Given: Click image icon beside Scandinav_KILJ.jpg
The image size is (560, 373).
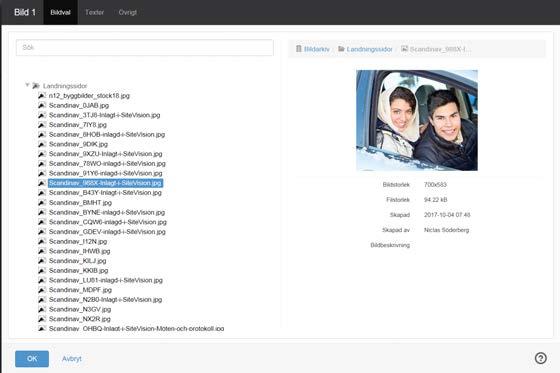Looking at the screenshot, I should click(x=42, y=261).
